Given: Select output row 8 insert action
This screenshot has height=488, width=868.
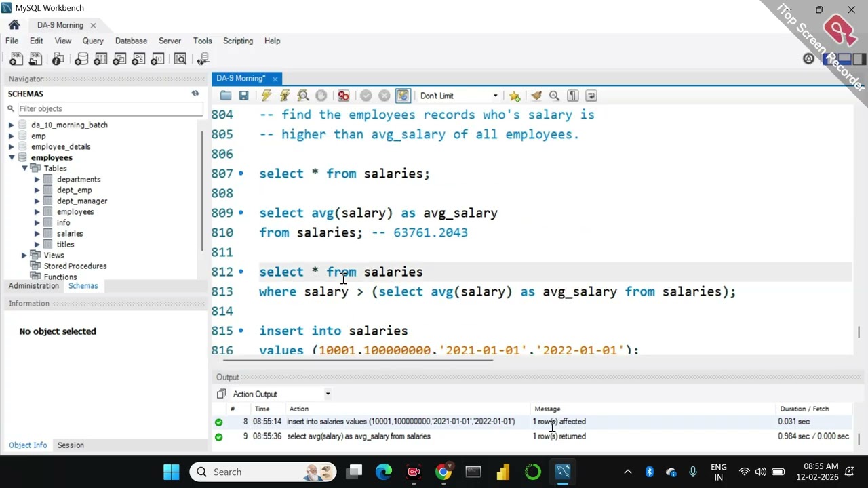Looking at the screenshot, I should (532, 422).
